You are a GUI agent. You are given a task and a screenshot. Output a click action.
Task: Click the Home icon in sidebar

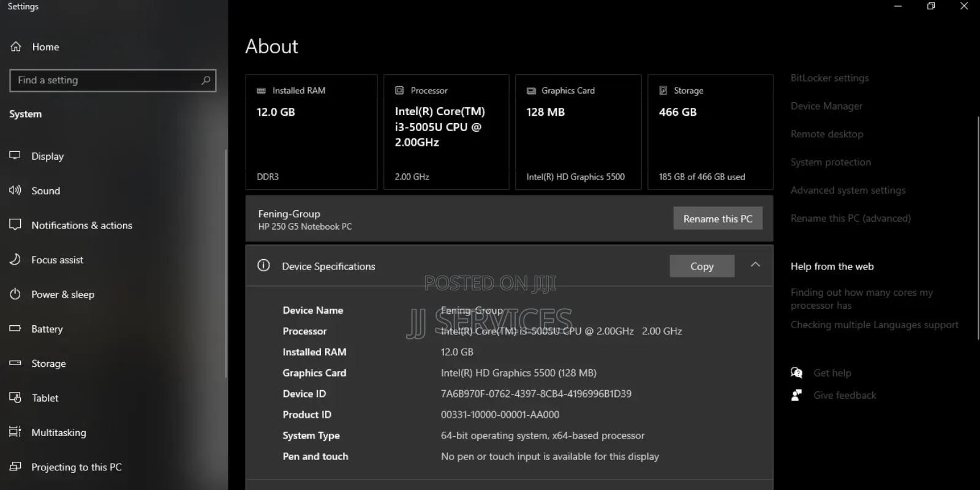click(x=16, y=47)
